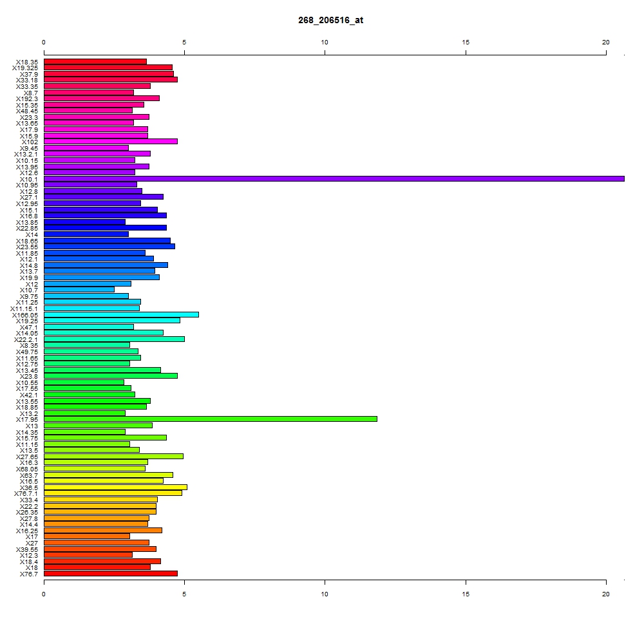
Task: Click the X13.2.1 label
Action: [x=26, y=155]
